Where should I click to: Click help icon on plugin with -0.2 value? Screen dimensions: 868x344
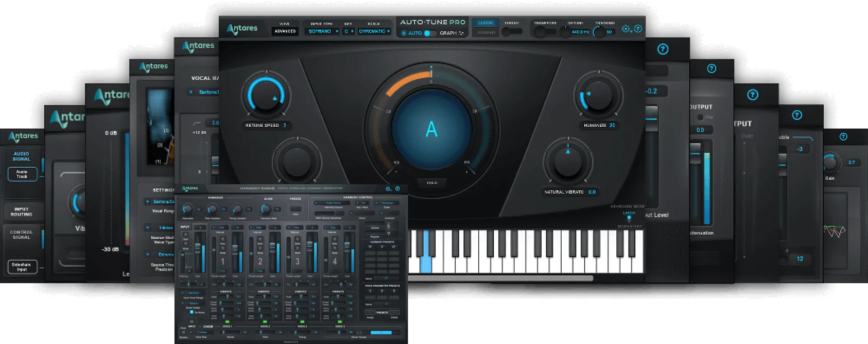663,49
